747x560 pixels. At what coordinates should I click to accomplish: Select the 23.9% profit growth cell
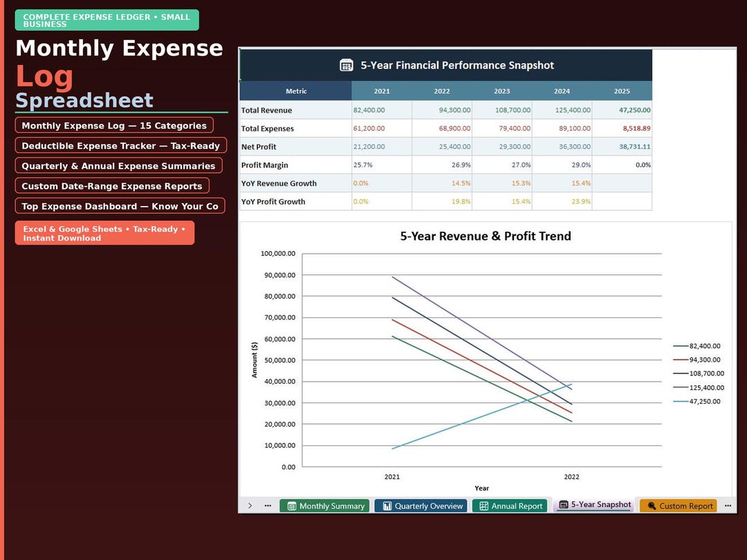coord(562,201)
